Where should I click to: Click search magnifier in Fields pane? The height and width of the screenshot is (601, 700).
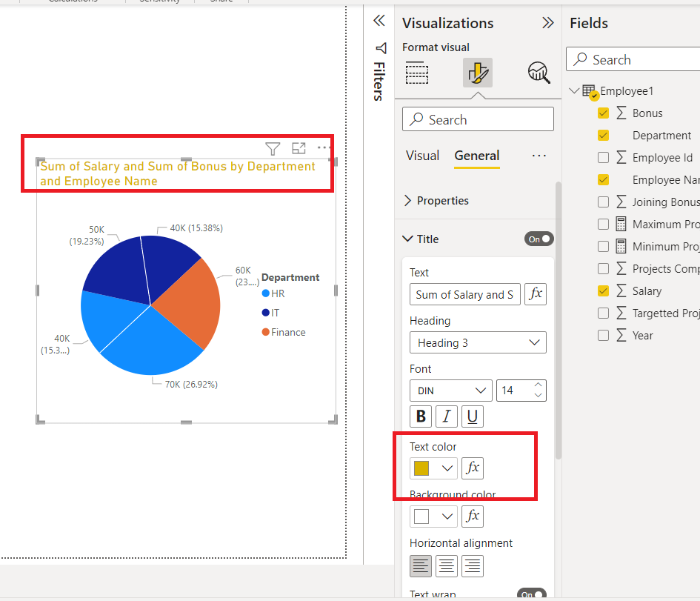click(580, 59)
